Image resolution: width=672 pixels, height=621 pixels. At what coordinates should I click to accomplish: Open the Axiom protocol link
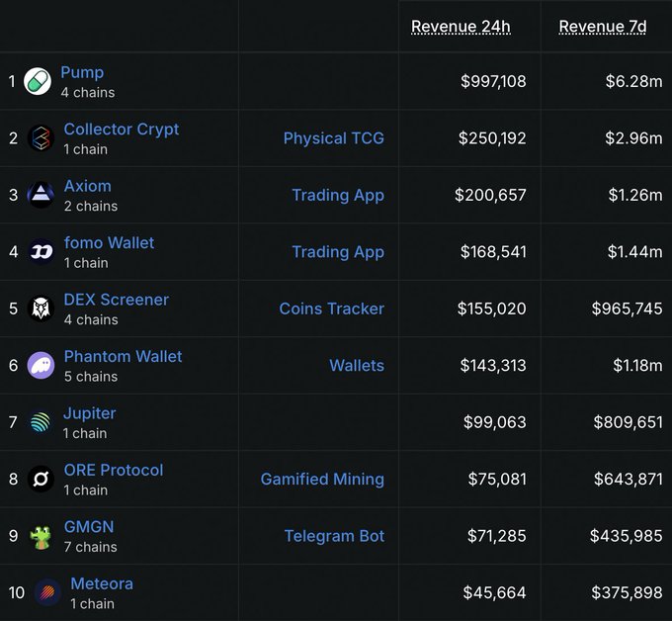pos(87,186)
